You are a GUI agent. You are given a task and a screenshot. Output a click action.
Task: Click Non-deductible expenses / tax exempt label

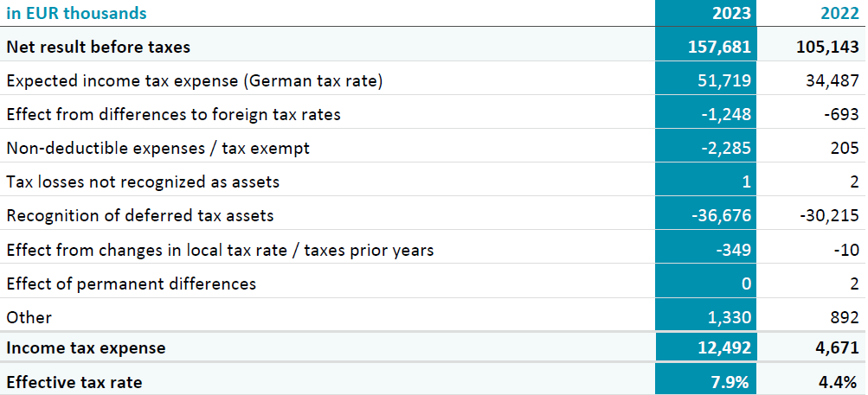coord(158,149)
